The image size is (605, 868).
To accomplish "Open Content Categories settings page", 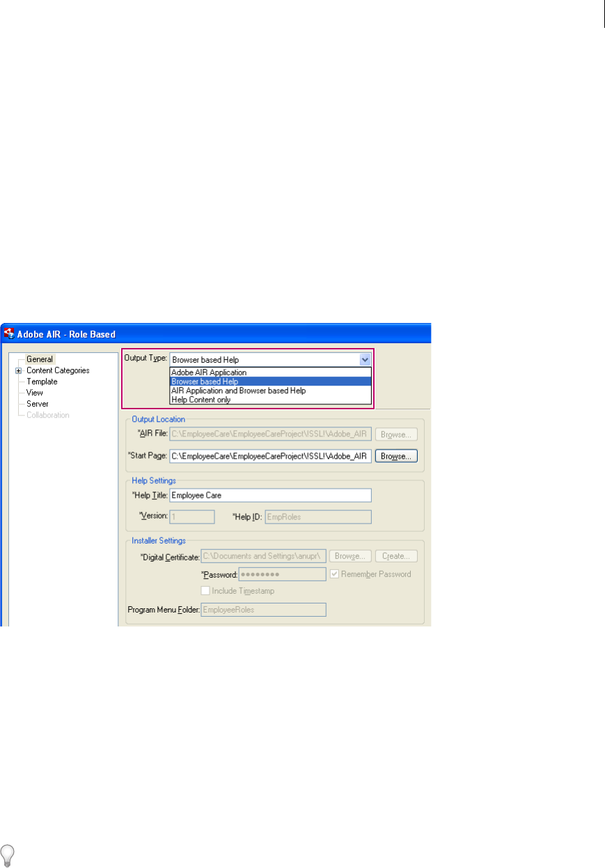I will tap(58, 370).
